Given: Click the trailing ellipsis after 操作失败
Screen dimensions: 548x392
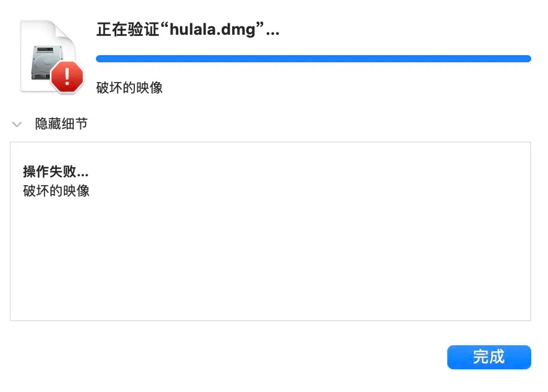Looking at the screenshot, I should pyautogui.click(x=83, y=174).
